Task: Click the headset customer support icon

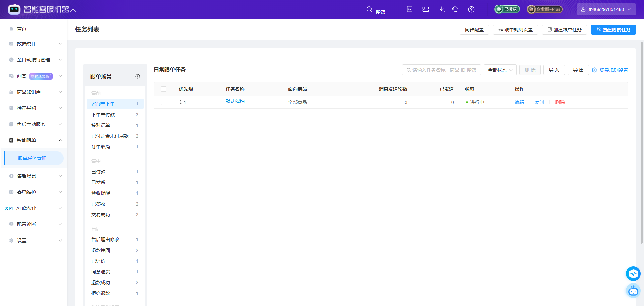Action: click(x=455, y=9)
